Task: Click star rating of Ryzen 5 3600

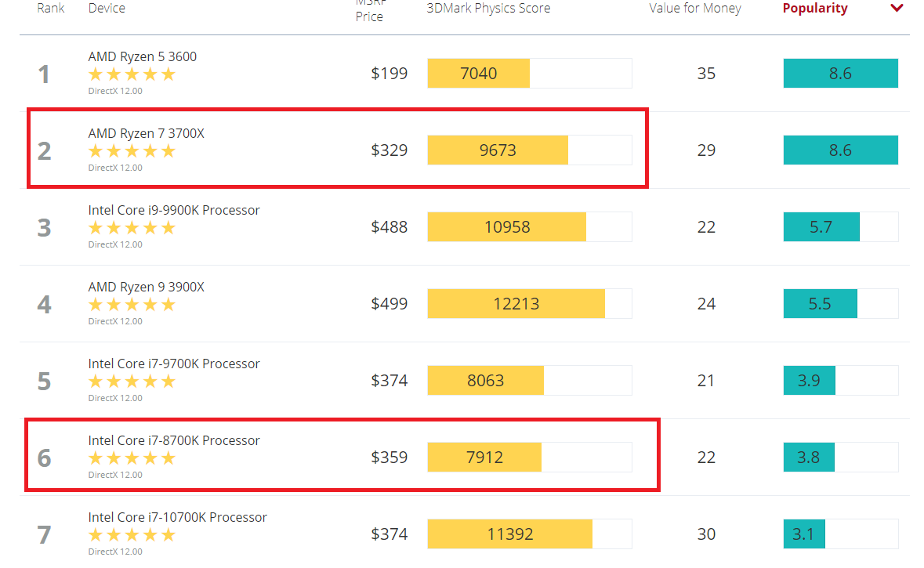Action: point(132,74)
